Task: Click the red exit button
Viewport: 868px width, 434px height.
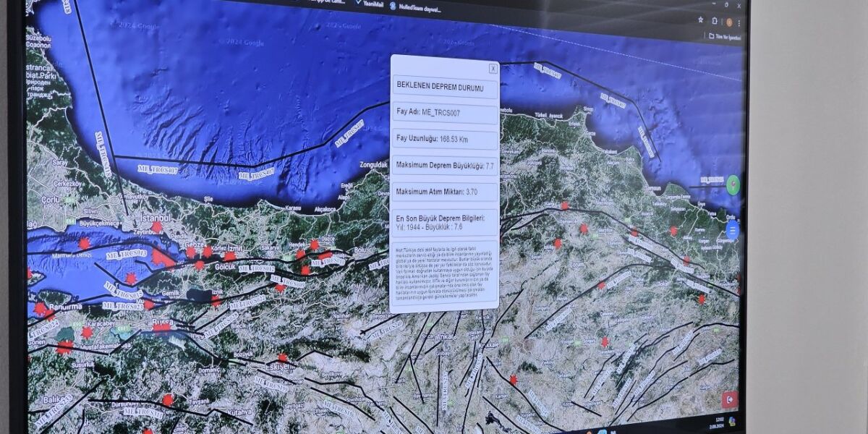Action: pyautogui.click(x=729, y=399)
